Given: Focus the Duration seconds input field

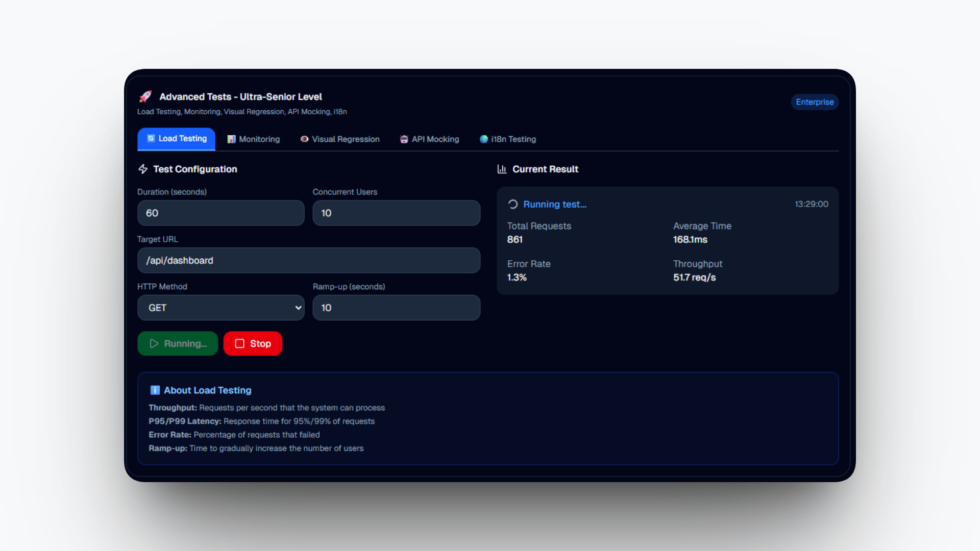Looking at the screenshot, I should click(x=220, y=213).
